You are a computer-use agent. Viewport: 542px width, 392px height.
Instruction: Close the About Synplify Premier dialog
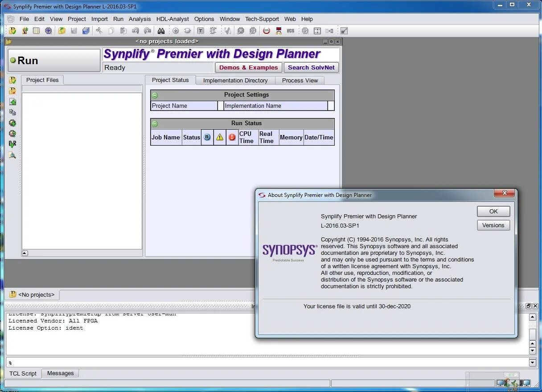coord(505,193)
